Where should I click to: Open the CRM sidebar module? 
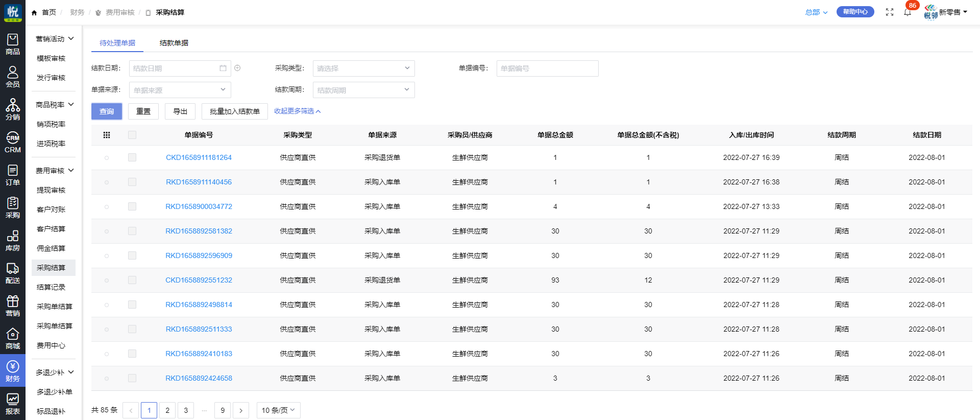pyautogui.click(x=13, y=143)
